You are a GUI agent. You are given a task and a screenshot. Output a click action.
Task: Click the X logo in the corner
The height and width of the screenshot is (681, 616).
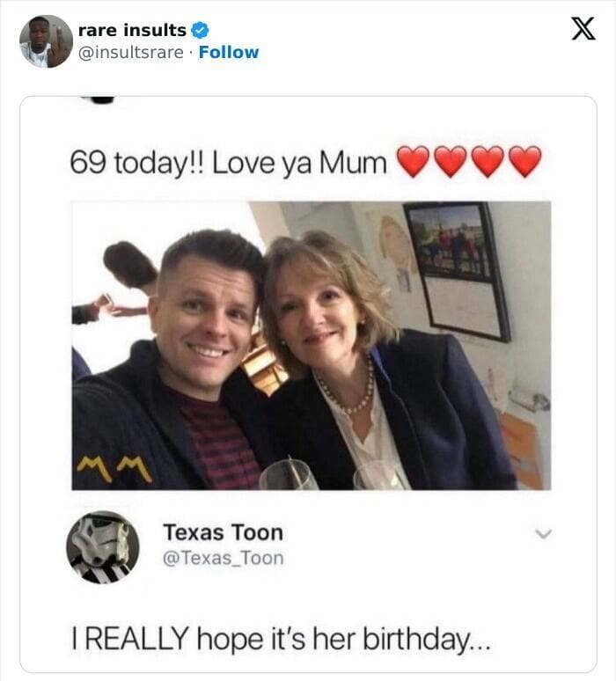click(577, 29)
